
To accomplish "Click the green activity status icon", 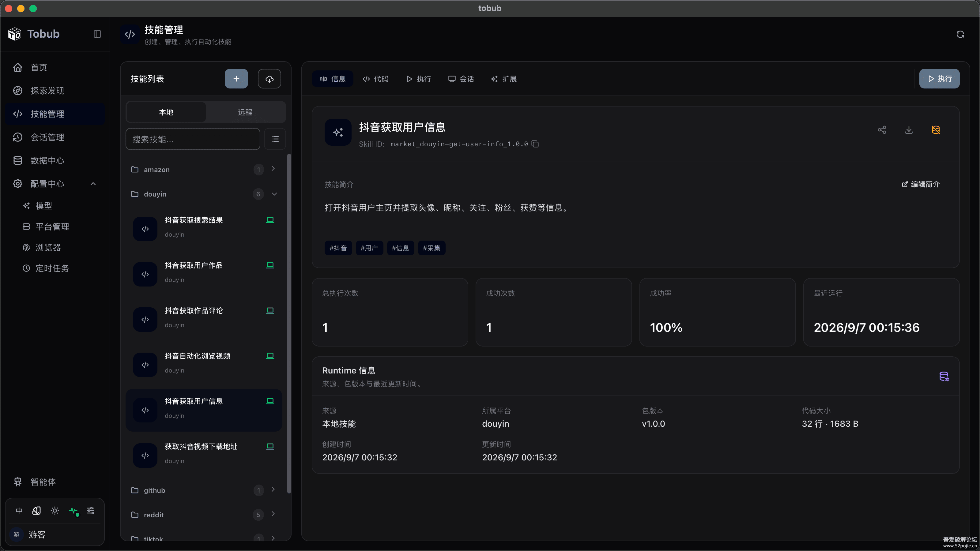I will (73, 511).
